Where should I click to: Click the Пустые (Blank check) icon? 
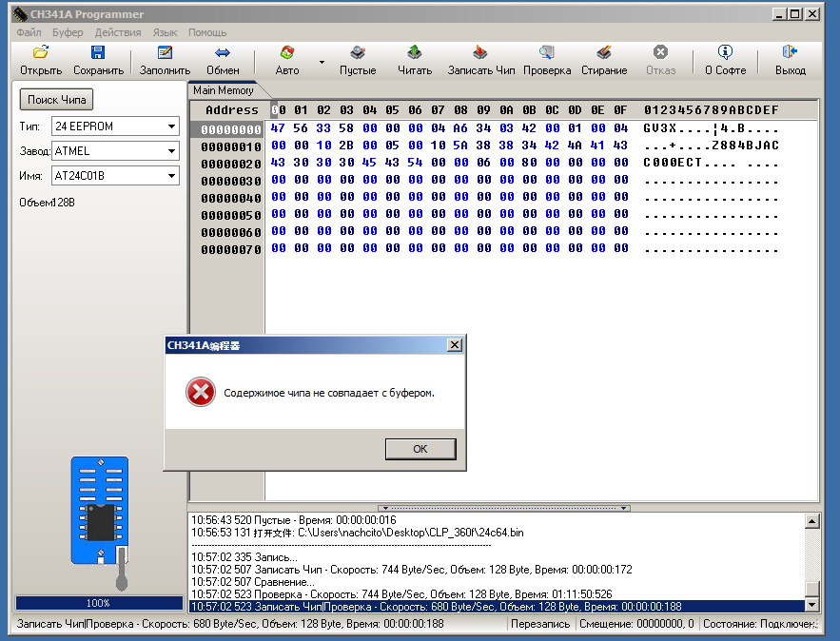point(358,53)
